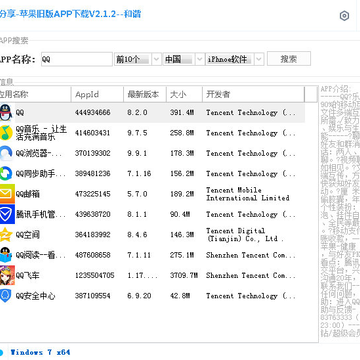Click the AppId 1235504705 cell
360x360 pixels.
pos(94,275)
